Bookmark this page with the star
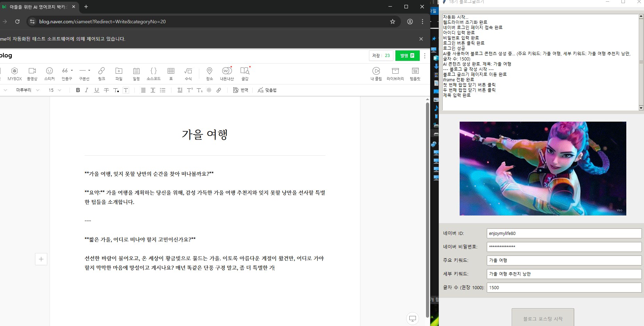This screenshot has height=326, width=644. click(393, 22)
